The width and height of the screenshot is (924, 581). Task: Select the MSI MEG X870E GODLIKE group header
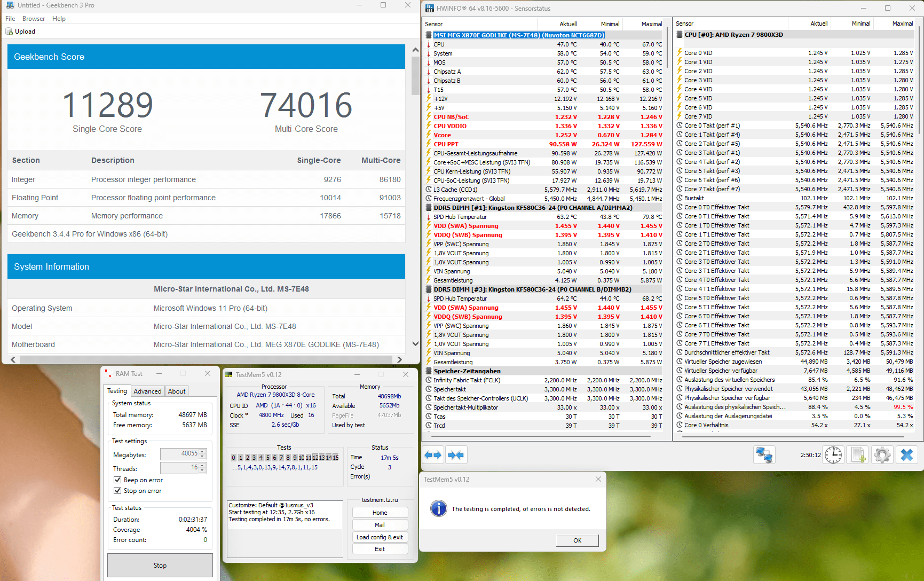point(519,35)
